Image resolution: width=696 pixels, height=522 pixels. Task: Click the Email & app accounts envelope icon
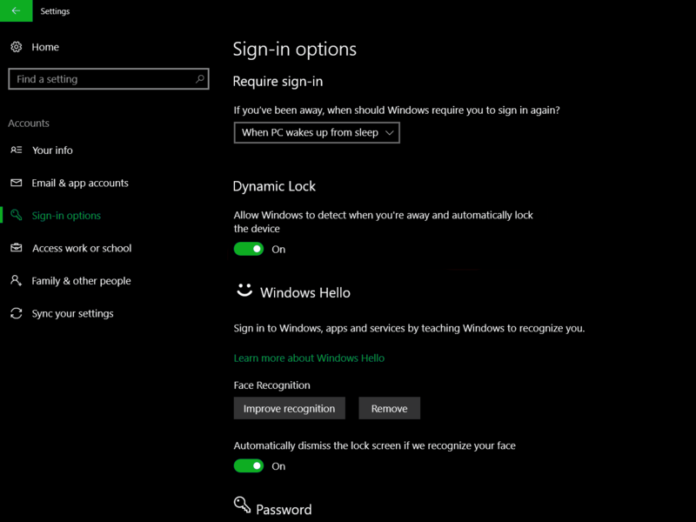(x=16, y=183)
